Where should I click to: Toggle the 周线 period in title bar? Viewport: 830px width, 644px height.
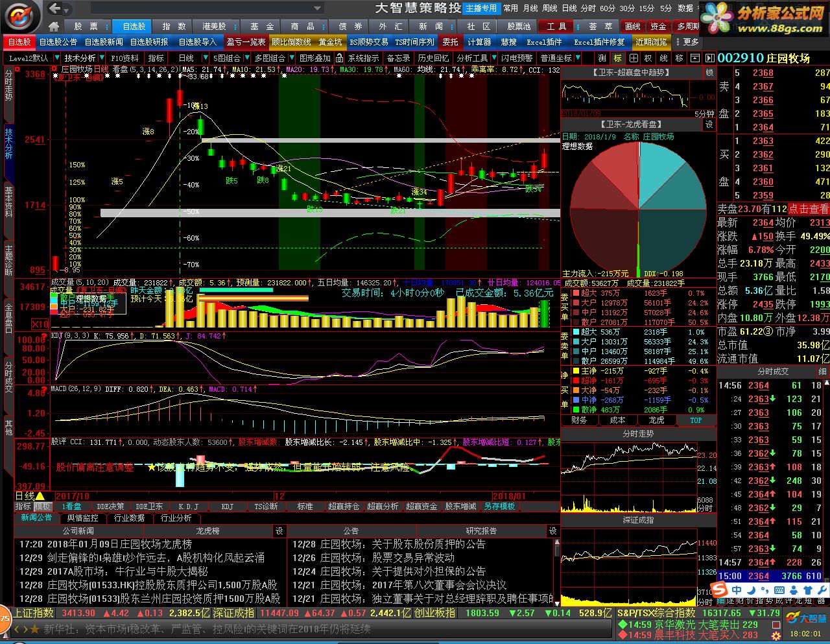(x=550, y=8)
